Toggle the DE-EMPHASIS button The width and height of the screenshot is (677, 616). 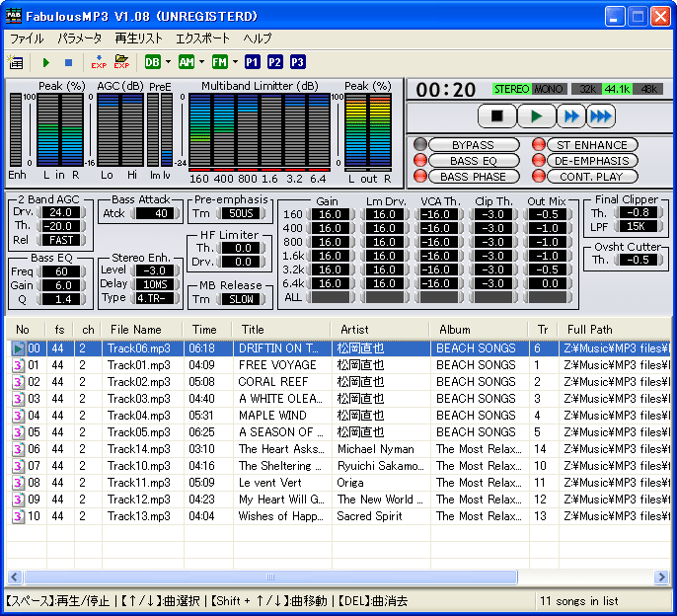pyautogui.click(x=592, y=161)
